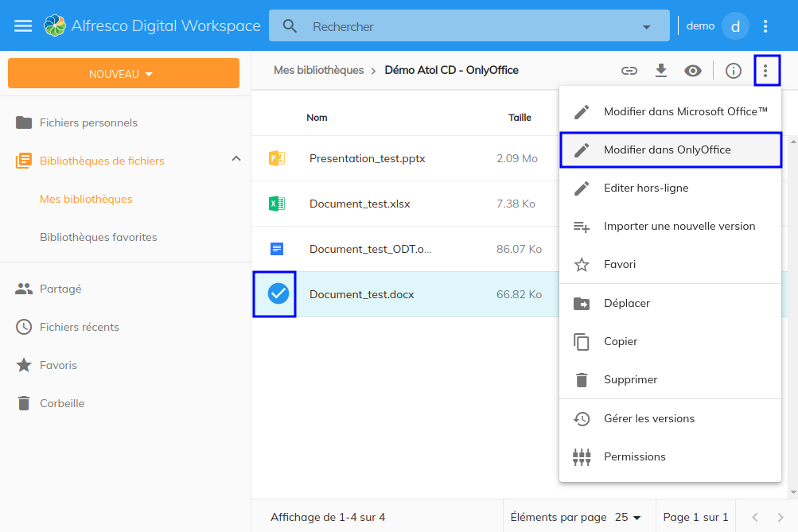Copy share link with the link icon
The height and width of the screenshot is (532, 798).
point(629,71)
